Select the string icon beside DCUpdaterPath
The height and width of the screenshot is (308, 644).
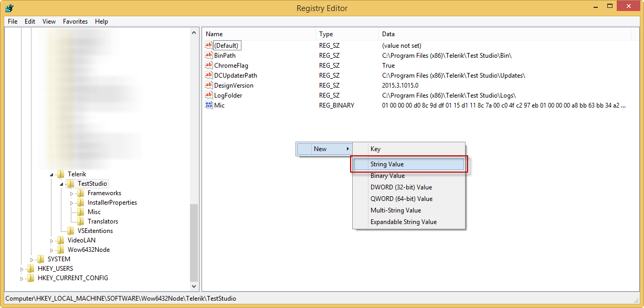point(209,76)
